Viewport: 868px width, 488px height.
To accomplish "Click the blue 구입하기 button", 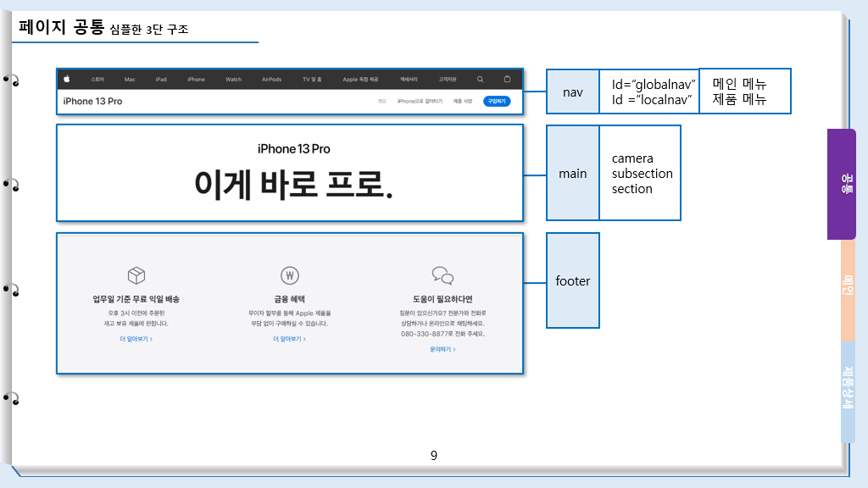I will [x=497, y=102].
